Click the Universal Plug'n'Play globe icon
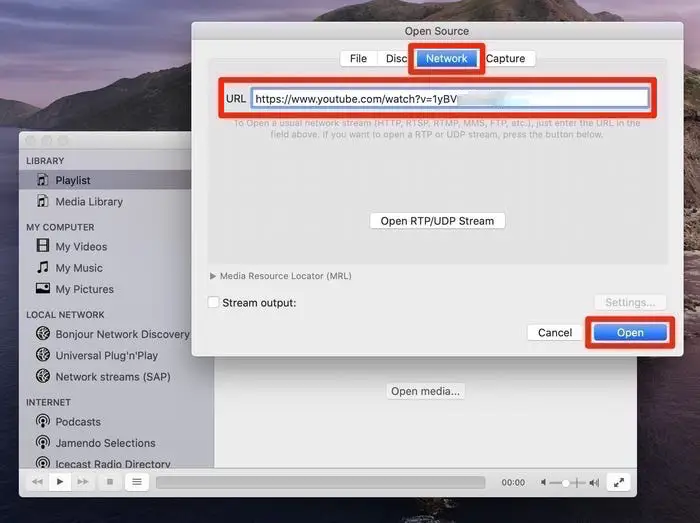 43,355
